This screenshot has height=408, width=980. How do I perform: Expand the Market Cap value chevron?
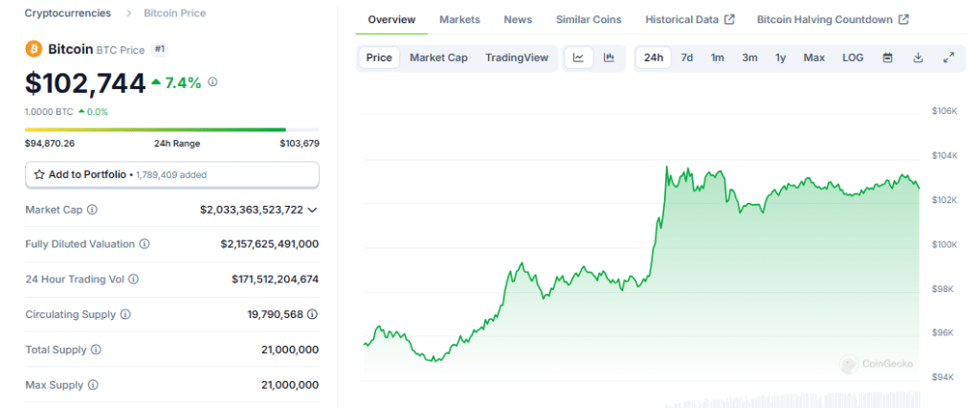pyautogui.click(x=312, y=210)
